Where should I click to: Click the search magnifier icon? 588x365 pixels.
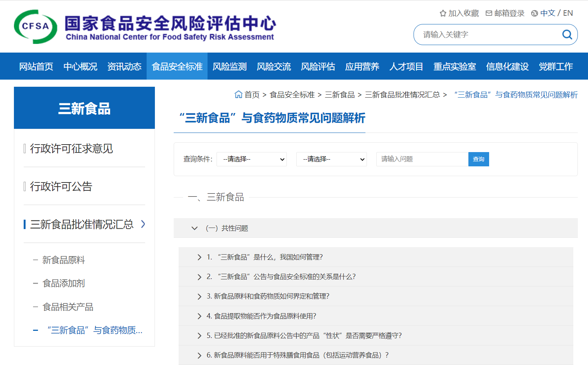(567, 35)
